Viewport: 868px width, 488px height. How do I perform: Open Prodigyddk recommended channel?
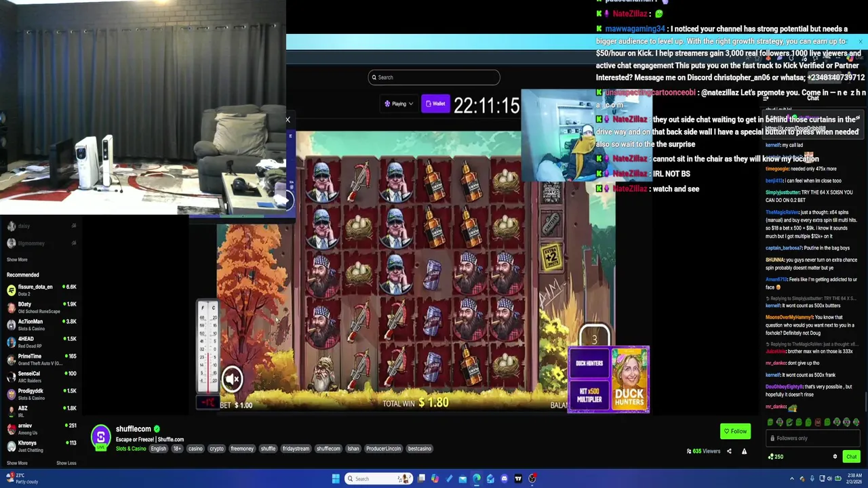point(41,394)
